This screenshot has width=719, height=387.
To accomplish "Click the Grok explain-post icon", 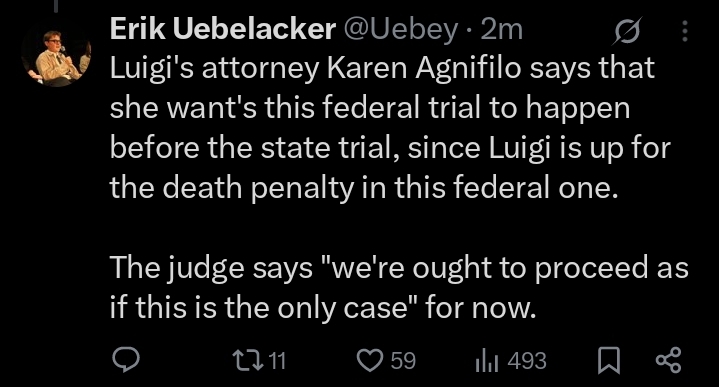I will pyautogui.click(x=627, y=31).
